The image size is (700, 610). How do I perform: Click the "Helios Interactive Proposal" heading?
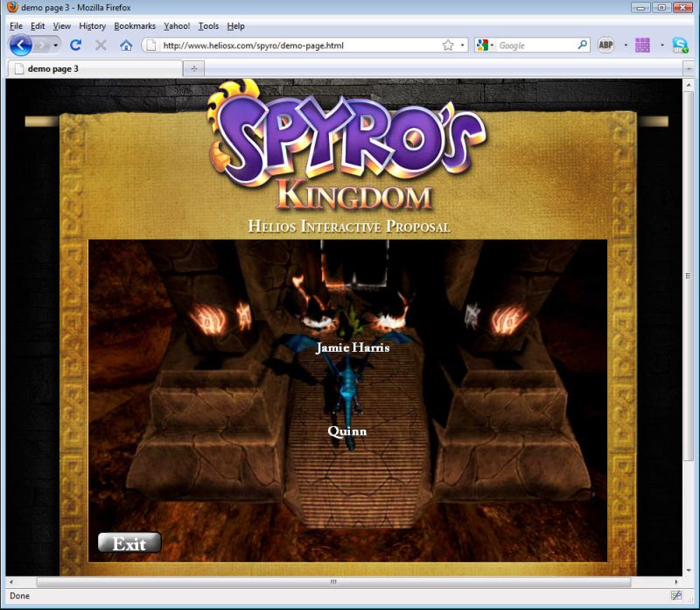(349, 227)
